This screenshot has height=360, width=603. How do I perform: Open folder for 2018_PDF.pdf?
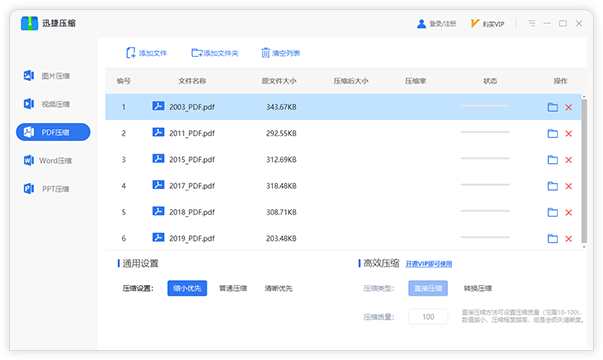click(553, 212)
